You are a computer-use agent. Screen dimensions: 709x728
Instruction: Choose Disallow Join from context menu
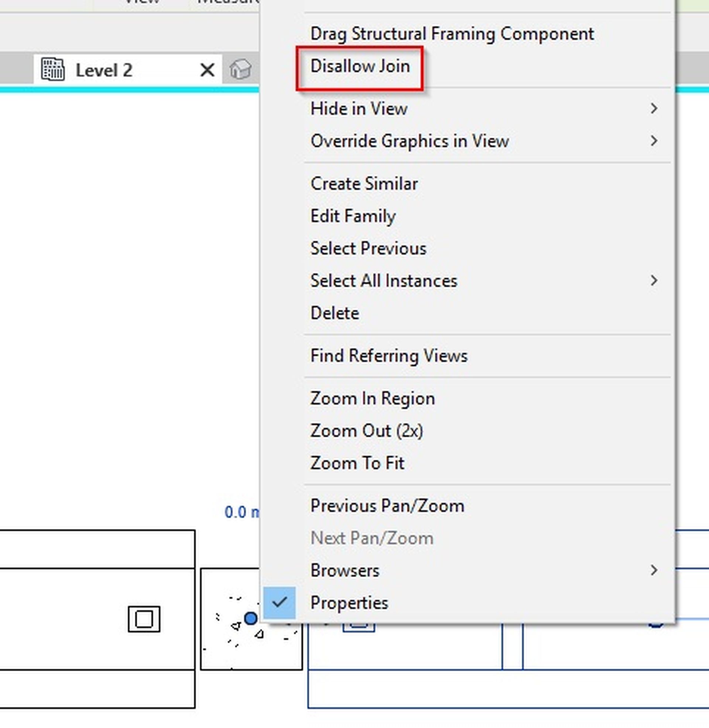360,66
